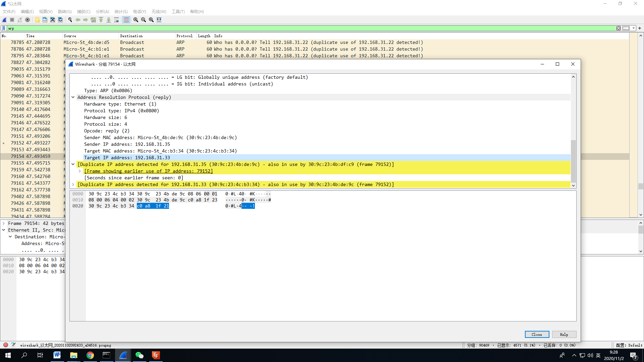
Task: Click the resize columns icon
Action: click(x=159, y=20)
